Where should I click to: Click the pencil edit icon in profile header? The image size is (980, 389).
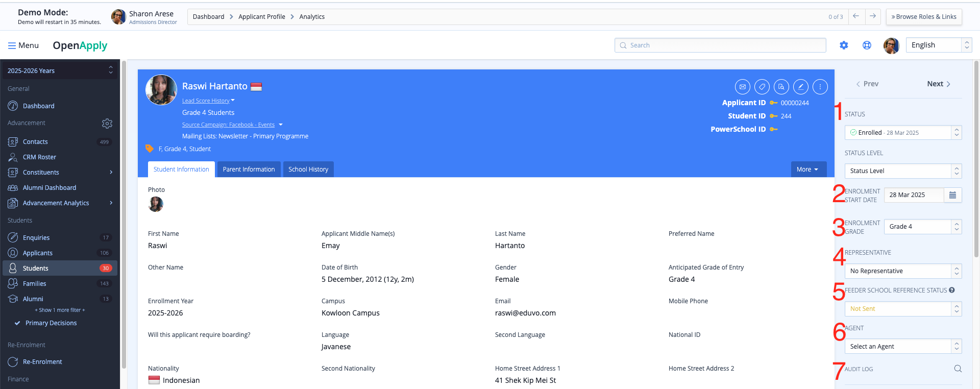[801, 87]
